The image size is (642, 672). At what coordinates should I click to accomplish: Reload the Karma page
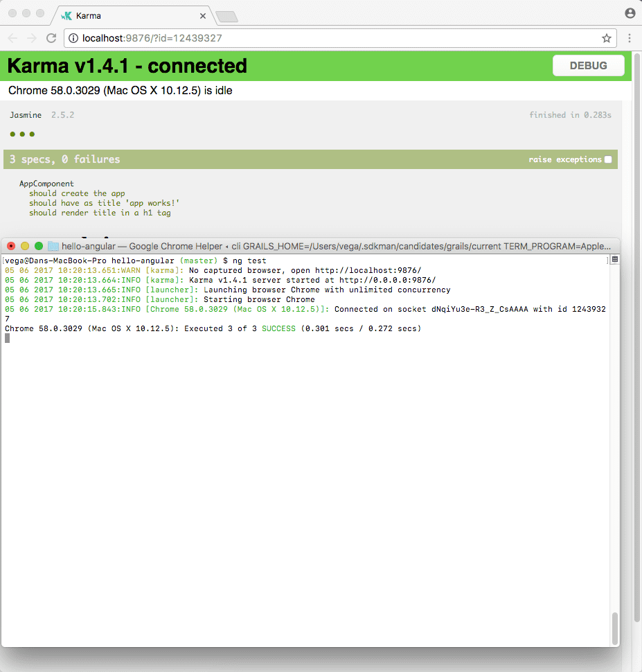pyautogui.click(x=51, y=38)
